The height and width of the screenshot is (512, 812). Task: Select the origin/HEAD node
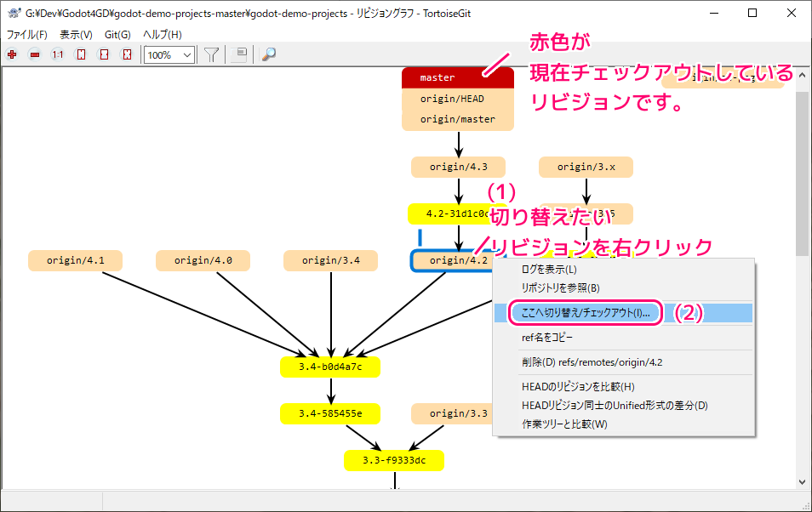pyautogui.click(x=458, y=99)
